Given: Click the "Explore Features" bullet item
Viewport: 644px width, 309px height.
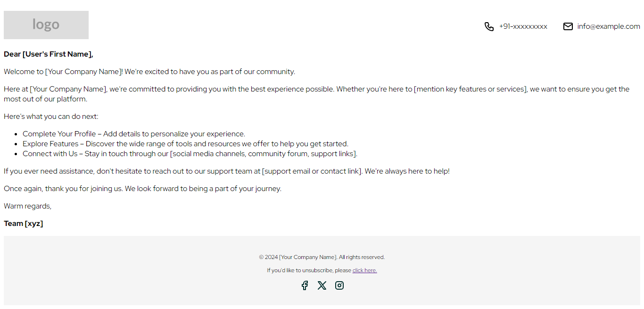Looking at the screenshot, I should (185, 144).
